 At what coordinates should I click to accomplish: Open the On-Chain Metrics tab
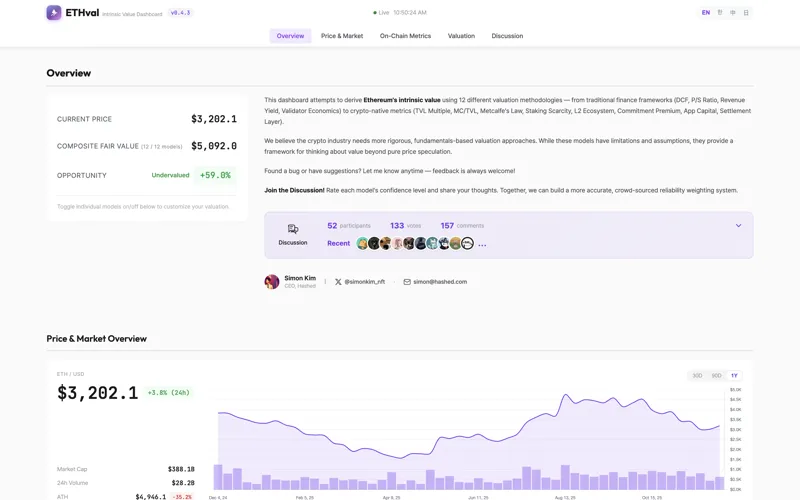click(x=405, y=36)
